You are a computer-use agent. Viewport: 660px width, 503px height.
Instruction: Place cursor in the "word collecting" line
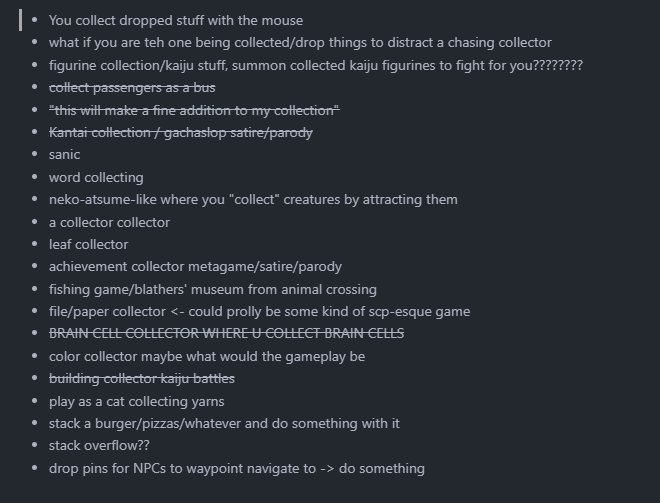[x=96, y=177]
